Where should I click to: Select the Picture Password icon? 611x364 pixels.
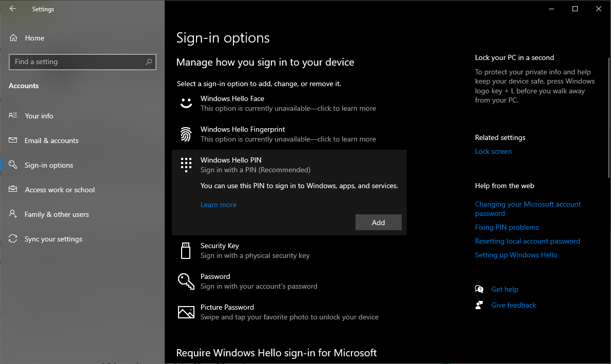186,312
